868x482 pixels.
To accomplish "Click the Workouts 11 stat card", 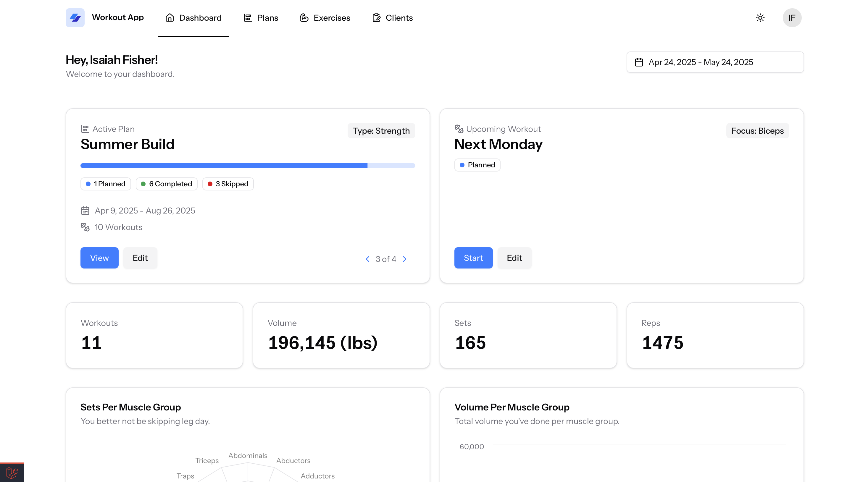I will (x=154, y=335).
